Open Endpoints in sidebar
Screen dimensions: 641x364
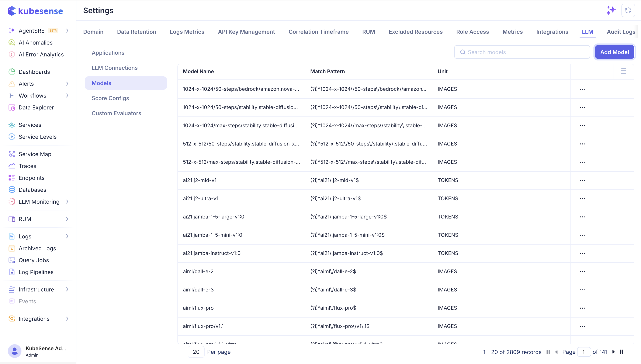tap(31, 178)
